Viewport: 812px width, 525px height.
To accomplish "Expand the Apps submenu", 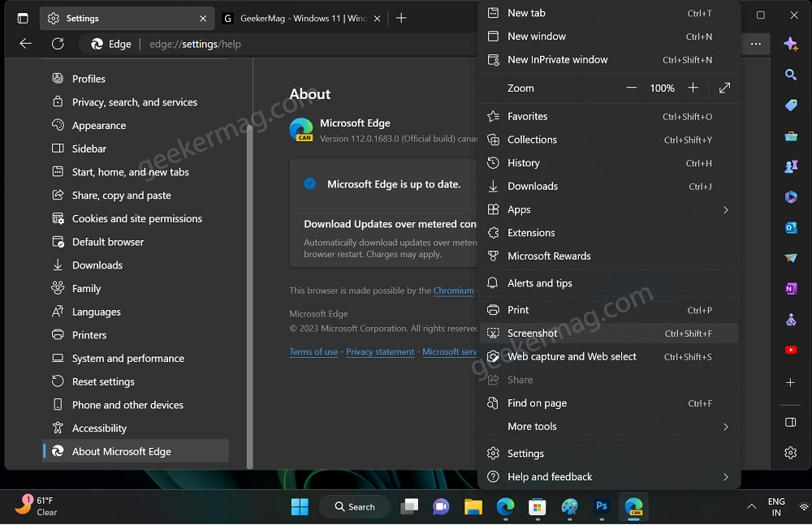I will [x=609, y=209].
